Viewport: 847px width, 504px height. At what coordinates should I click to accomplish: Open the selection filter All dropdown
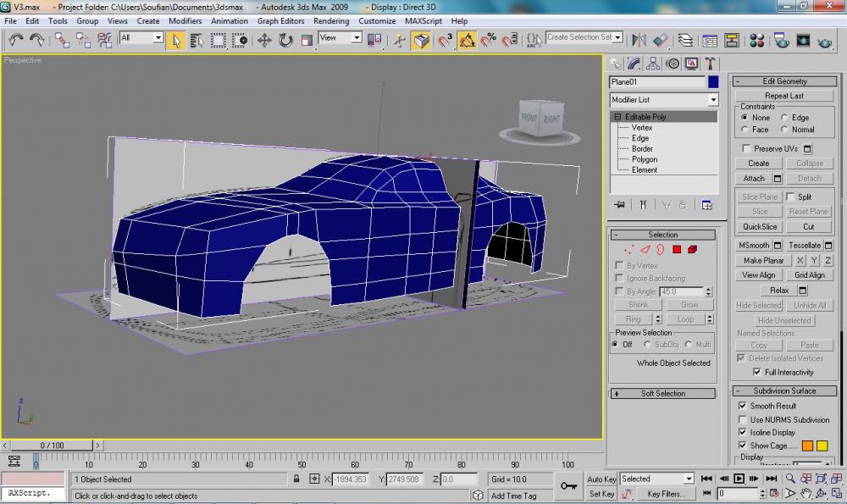point(158,38)
